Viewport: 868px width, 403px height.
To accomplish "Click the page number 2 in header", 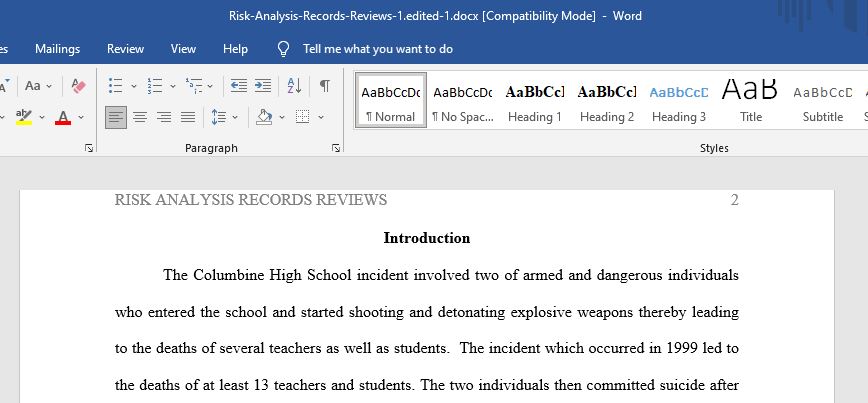I will 735,200.
